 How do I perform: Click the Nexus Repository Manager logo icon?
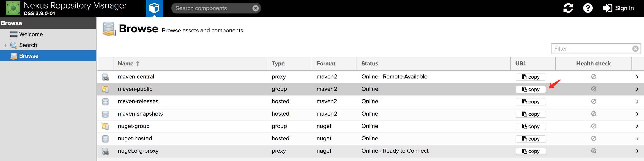point(13,8)
